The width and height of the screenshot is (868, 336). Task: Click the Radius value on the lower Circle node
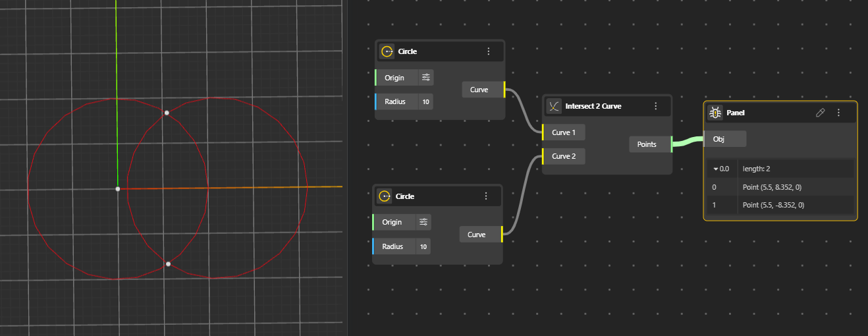(423, 247)
